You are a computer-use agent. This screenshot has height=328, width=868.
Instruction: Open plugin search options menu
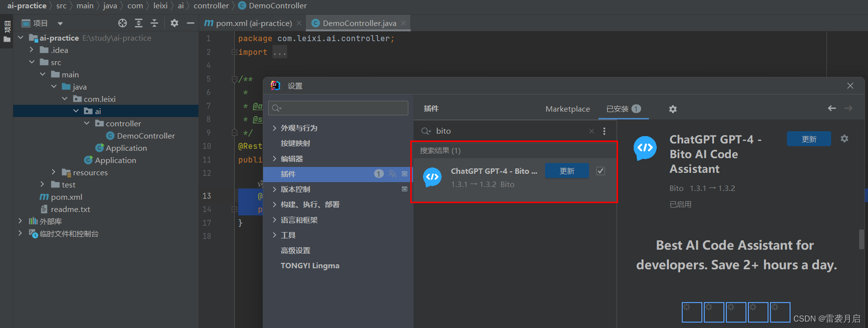(604, 131)
